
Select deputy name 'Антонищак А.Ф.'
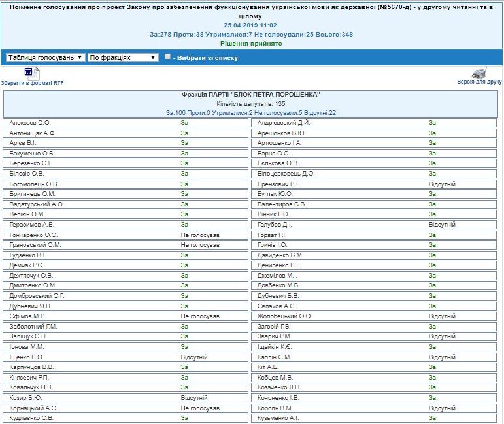click(33, 133)
